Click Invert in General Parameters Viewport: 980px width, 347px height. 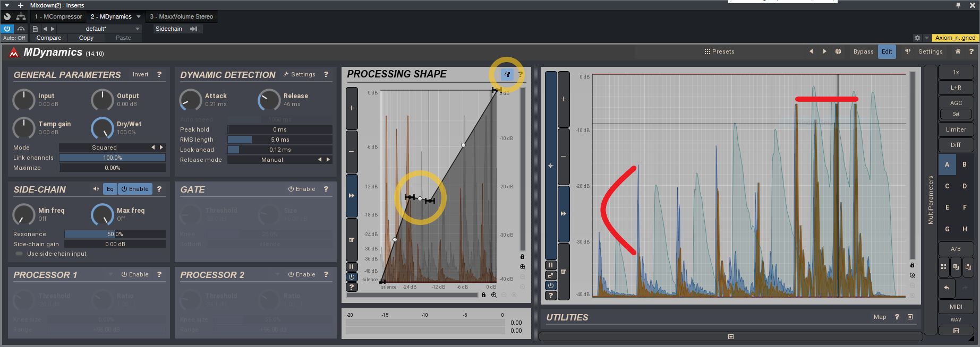[141, 74]
